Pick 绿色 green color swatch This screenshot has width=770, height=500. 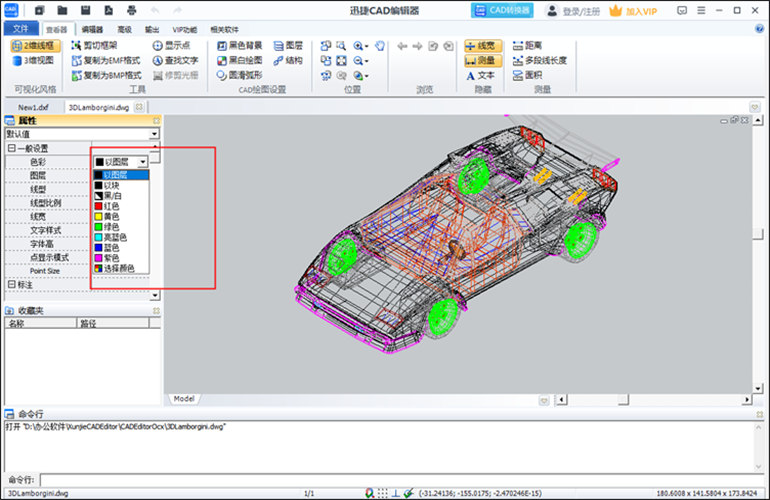[x=99, y=227]
